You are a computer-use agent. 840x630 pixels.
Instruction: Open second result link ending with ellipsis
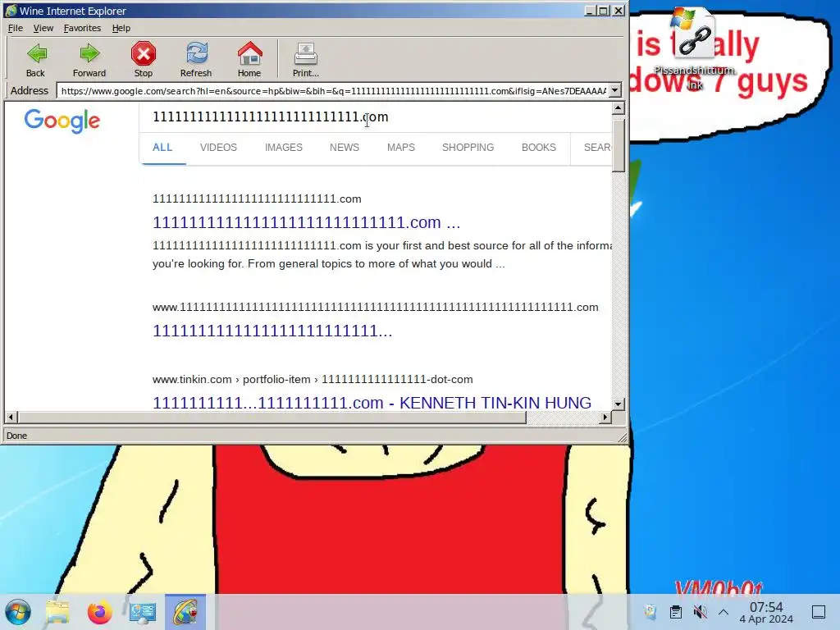tap(272, 331)
